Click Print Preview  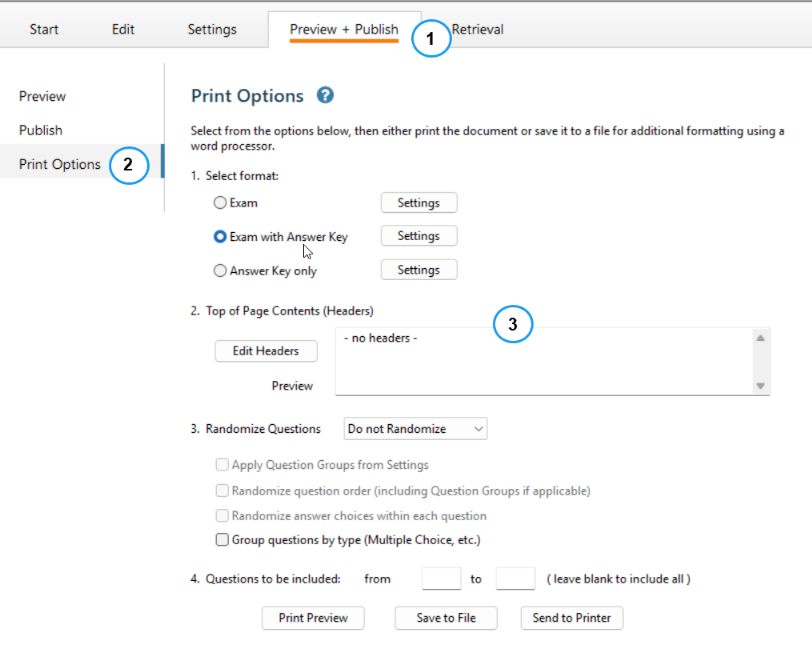313,618
